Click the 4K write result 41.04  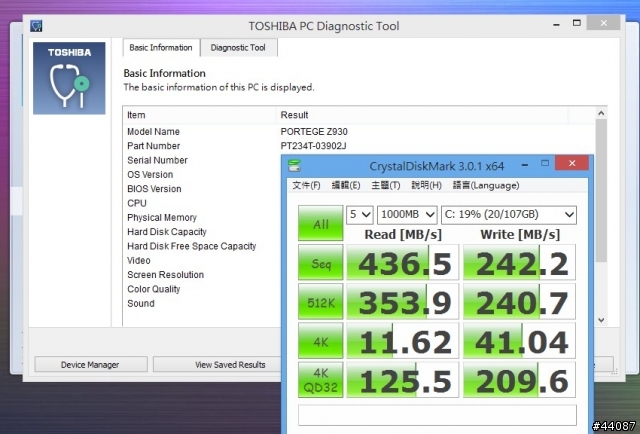(519, 341)
